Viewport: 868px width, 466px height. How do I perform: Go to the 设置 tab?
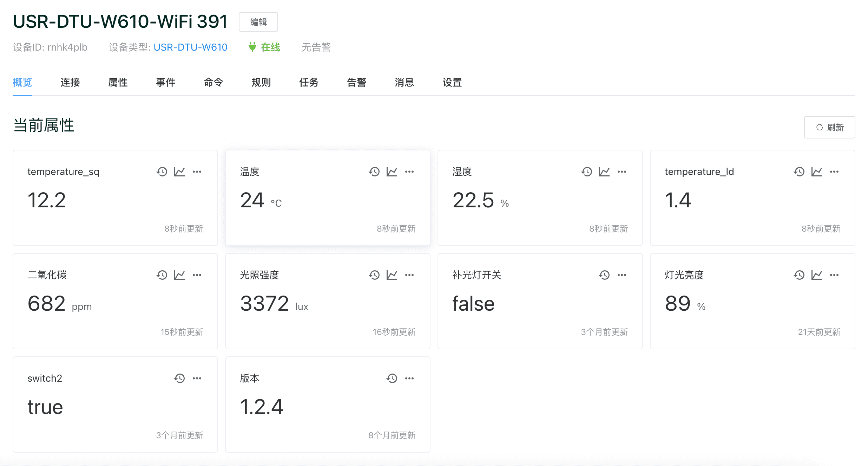(x=452, y=82)
